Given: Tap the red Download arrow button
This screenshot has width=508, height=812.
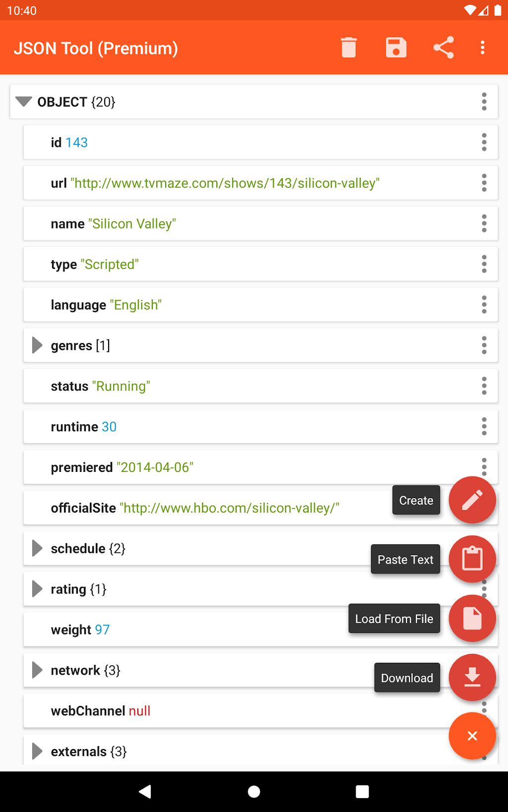Looking at the screenshot, I should pos(472,678).
